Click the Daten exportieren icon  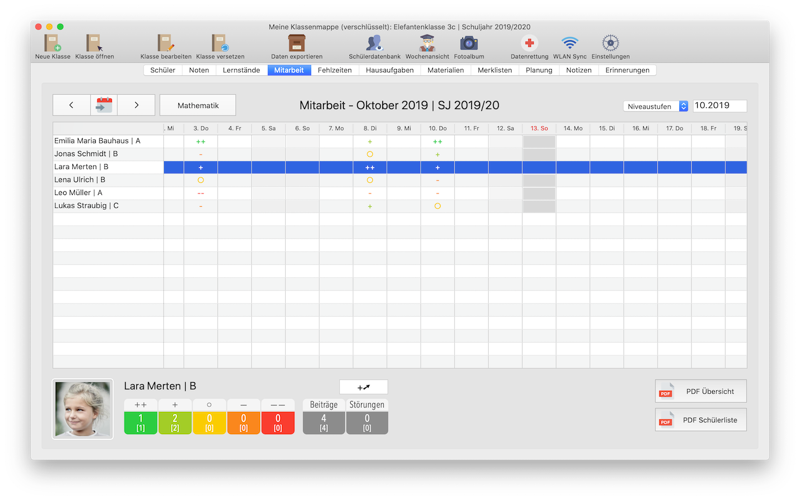click(296, 45)
